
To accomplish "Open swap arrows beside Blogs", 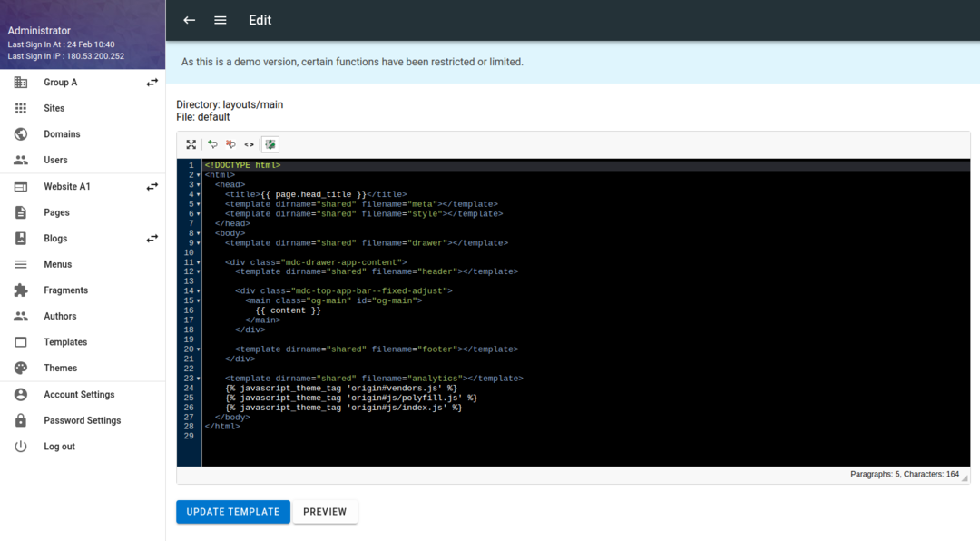I will pyautogui.click(x=152, y=239).
